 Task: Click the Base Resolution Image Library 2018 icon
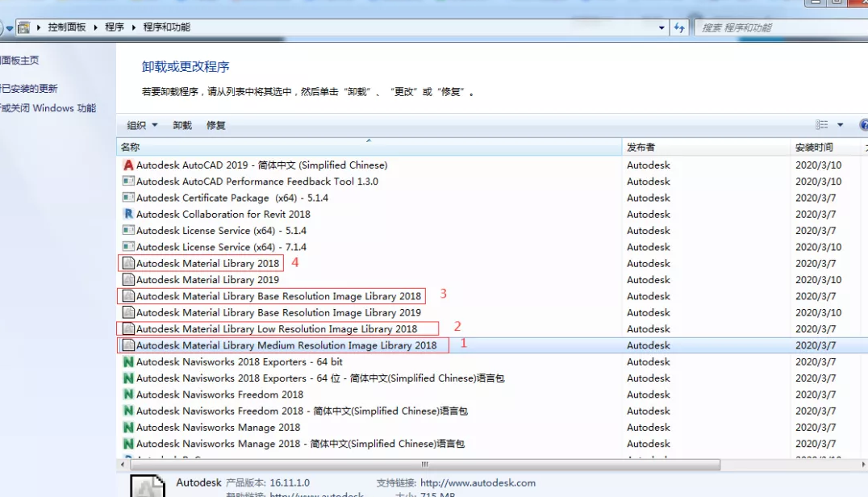click(x=128, y=296)
